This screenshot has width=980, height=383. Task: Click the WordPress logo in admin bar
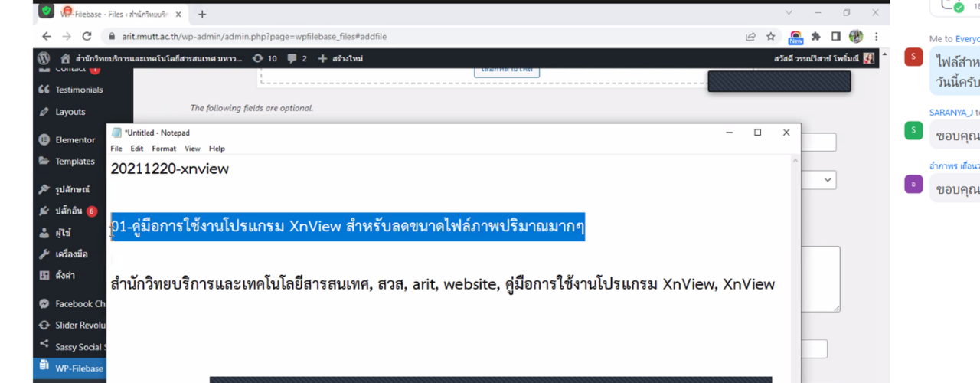(44, 58)
